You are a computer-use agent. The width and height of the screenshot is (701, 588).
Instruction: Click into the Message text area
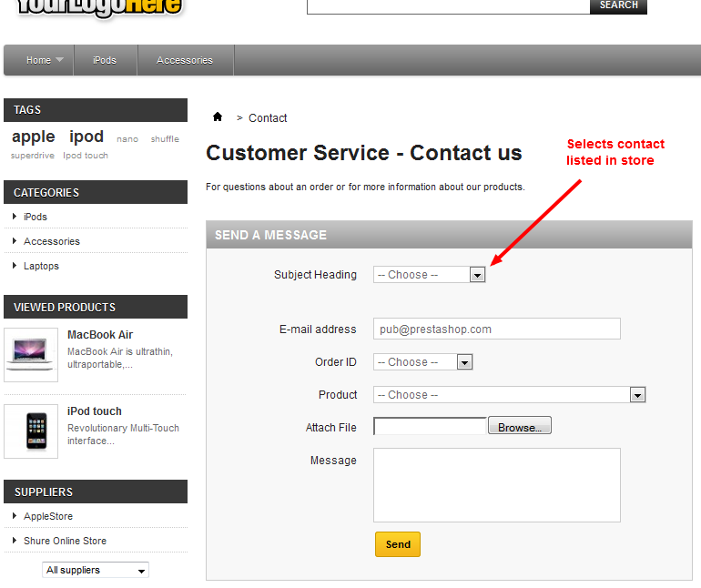click(x=496, y=484)
